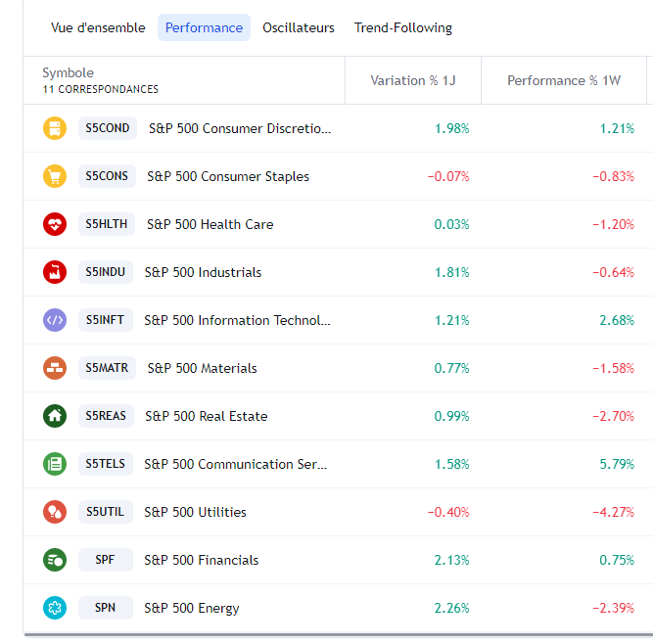
Task: Click the Health Care heart icon
Action: pos(55,224)
